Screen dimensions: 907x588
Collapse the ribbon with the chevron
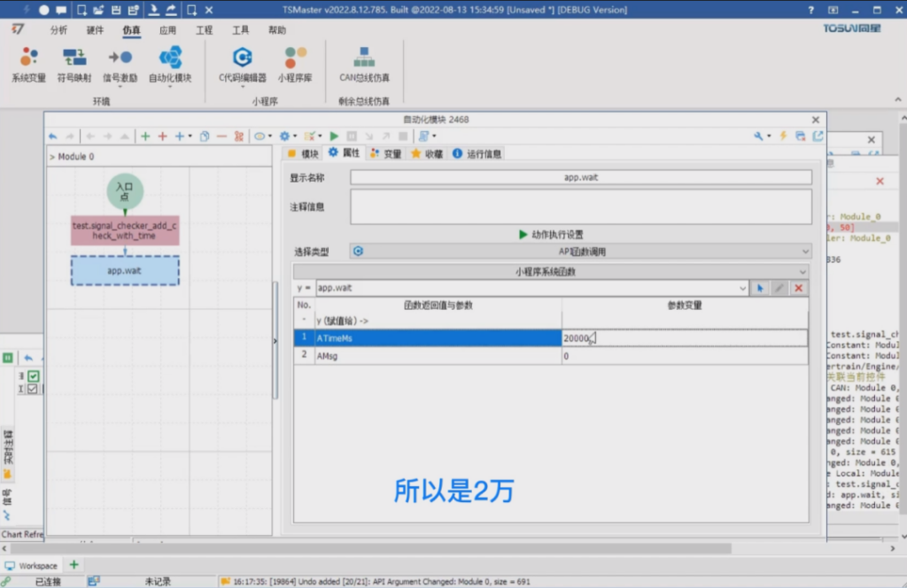click(x=898, y=100)
